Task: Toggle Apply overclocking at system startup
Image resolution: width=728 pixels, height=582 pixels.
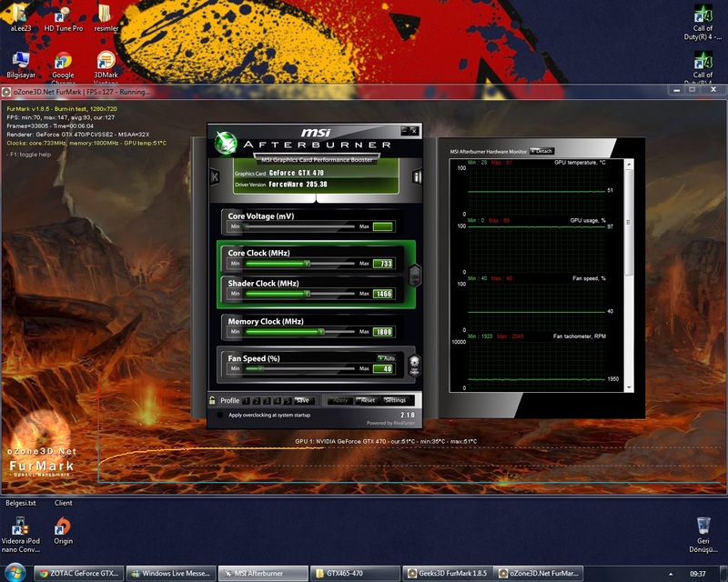Action: point(220,415)
